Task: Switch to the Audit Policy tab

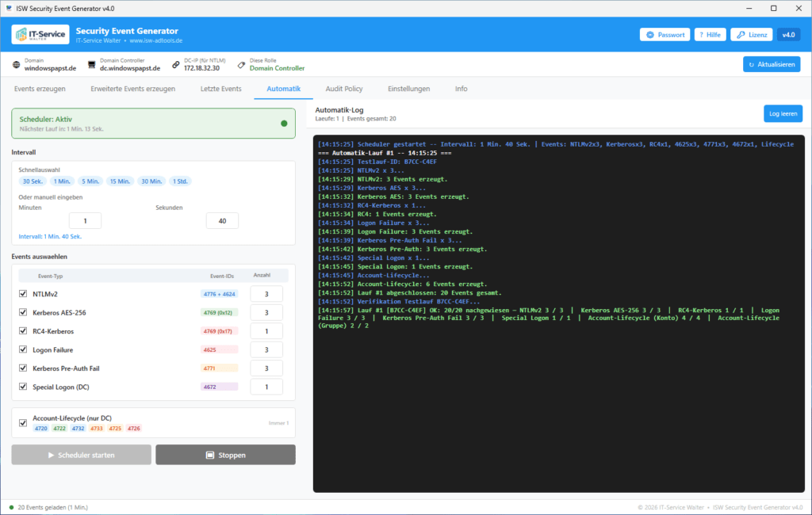Action: (x=344, y=89)
